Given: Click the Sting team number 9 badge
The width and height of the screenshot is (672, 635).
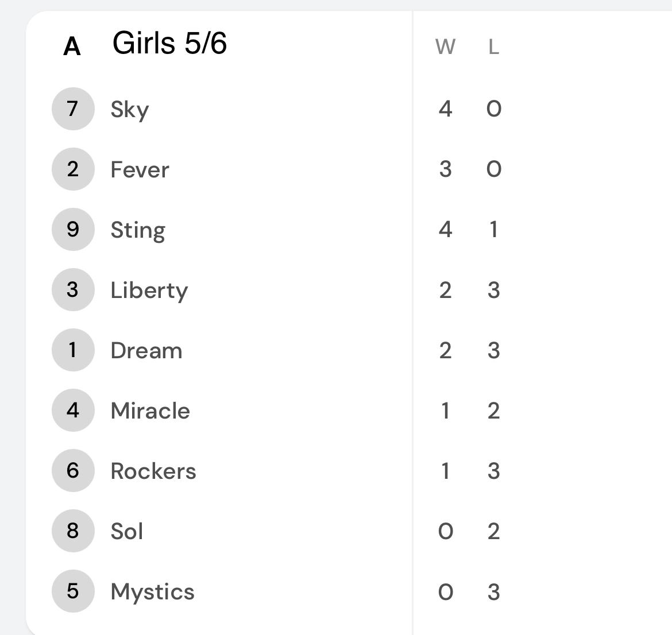Looking at the screenshot, I should coord(73,229).
